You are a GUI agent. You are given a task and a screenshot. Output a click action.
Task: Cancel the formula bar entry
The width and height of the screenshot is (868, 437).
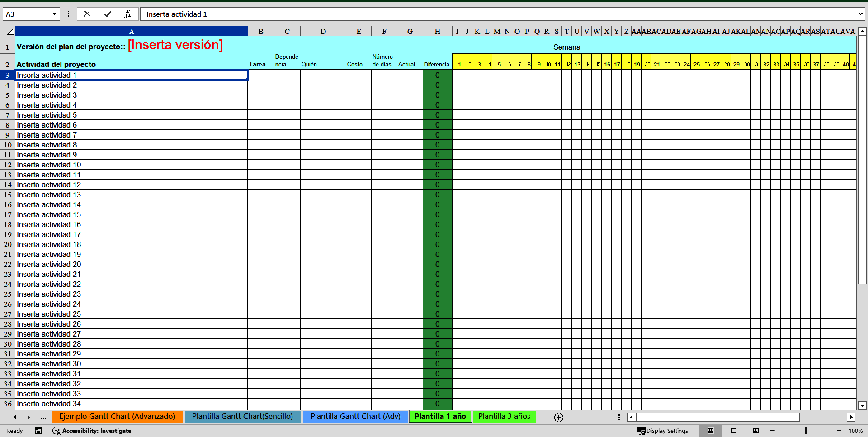click(x=87, y=14)
